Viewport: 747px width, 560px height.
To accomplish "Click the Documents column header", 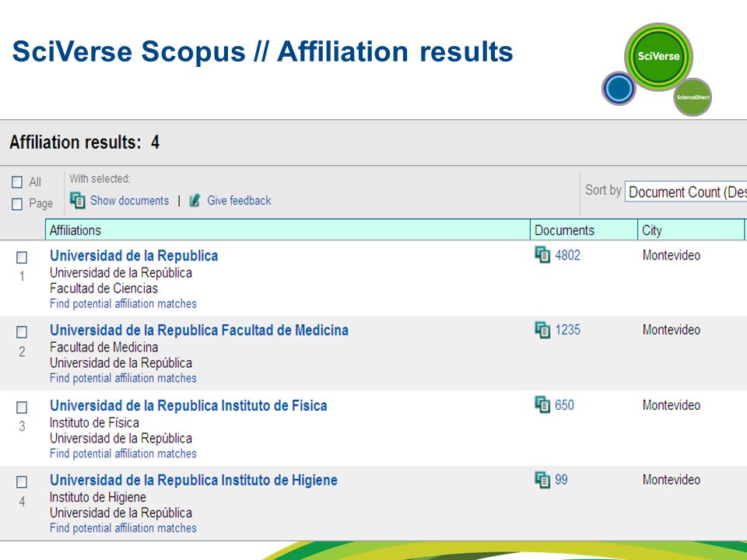I will 584,230.
